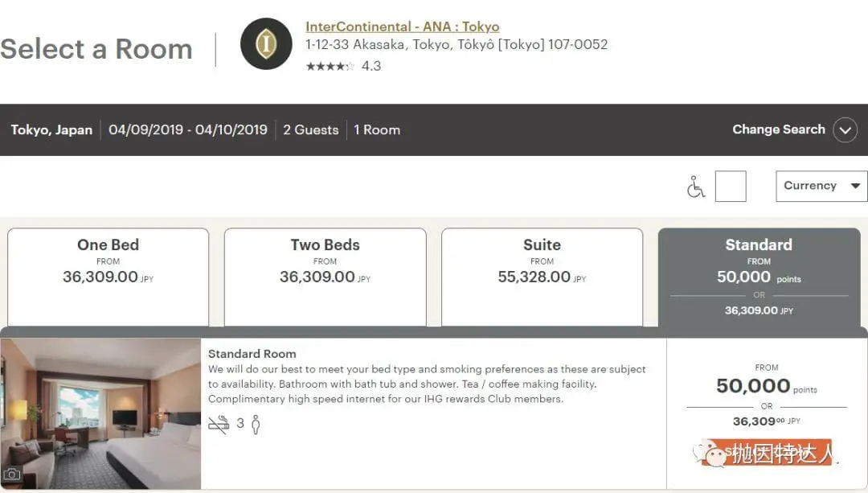The height and width of the screenshot is (493, 868).
Task: Click the non-smoking icon
Action: (x=219, y=424)
